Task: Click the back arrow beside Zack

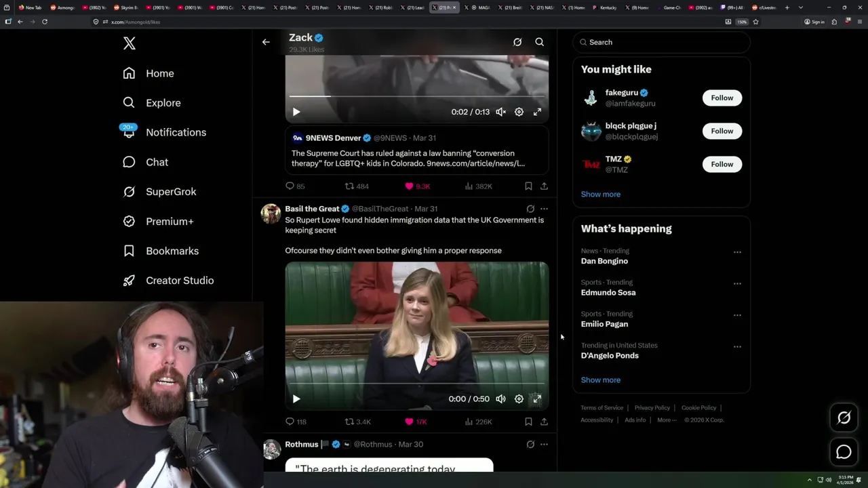Action: tap(266, 42)
